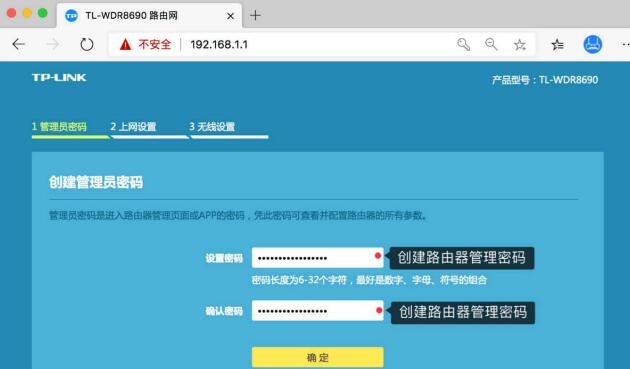Select step 2 上网设置
The height and width of the screenshot is (369, 630).
tap(133, 127)
